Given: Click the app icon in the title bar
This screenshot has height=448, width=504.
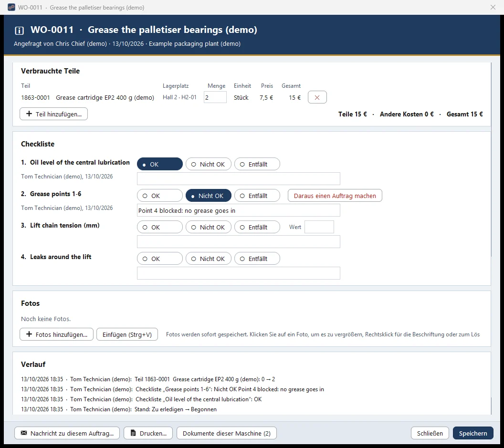Looking at the screenshot, I should coord(11,7).
